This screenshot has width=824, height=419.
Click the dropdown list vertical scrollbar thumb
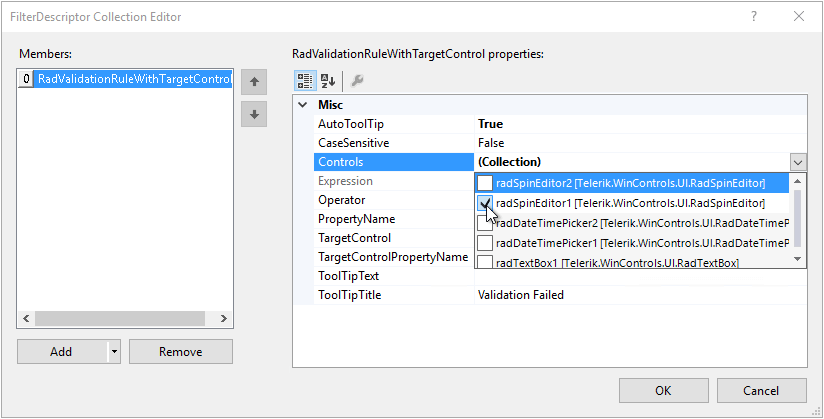(797, 218)
